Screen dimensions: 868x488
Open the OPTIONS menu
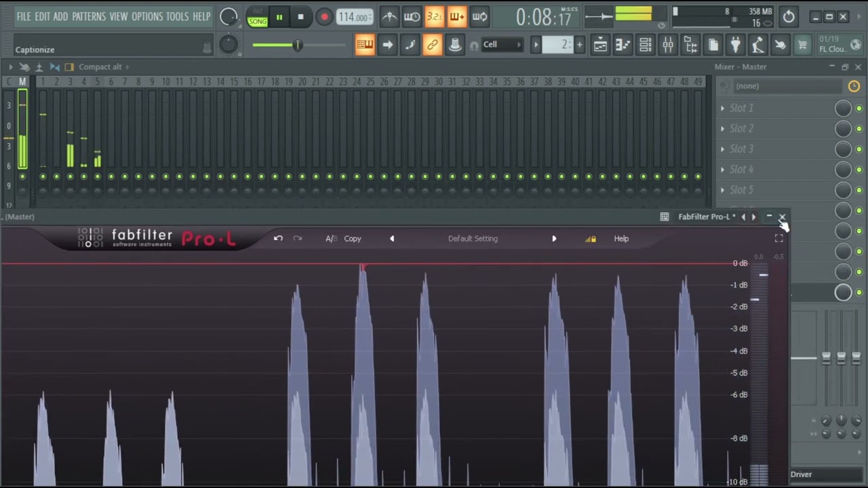tap(147, 16)
